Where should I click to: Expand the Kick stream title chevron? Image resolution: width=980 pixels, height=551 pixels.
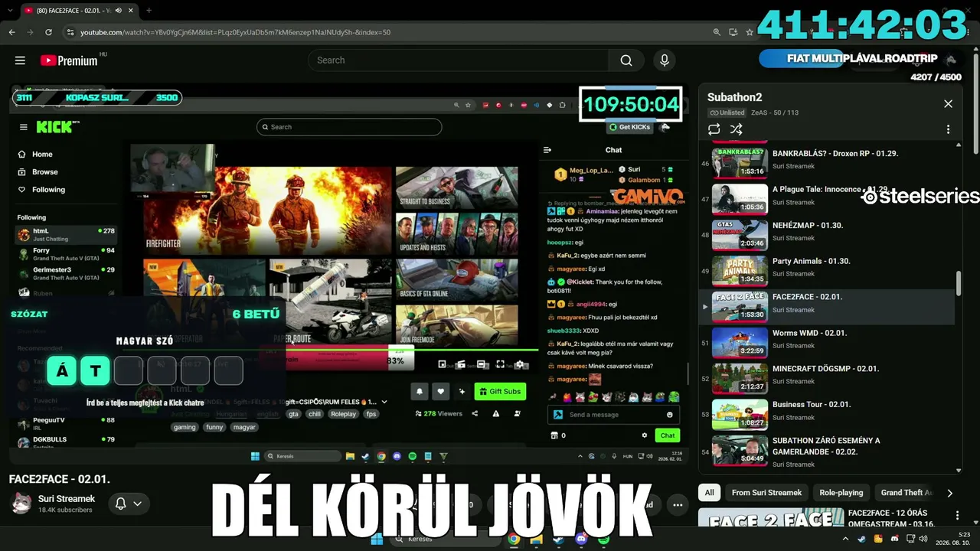tap(384, 402)
